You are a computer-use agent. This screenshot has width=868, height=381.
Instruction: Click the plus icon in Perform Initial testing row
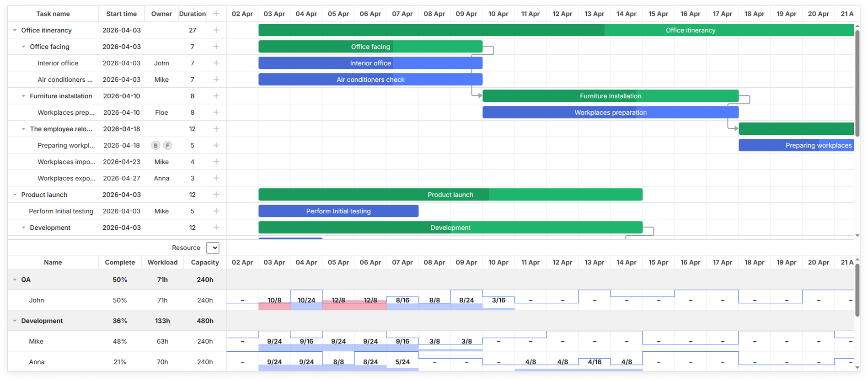pyautogui.click(x=216, y=211)
